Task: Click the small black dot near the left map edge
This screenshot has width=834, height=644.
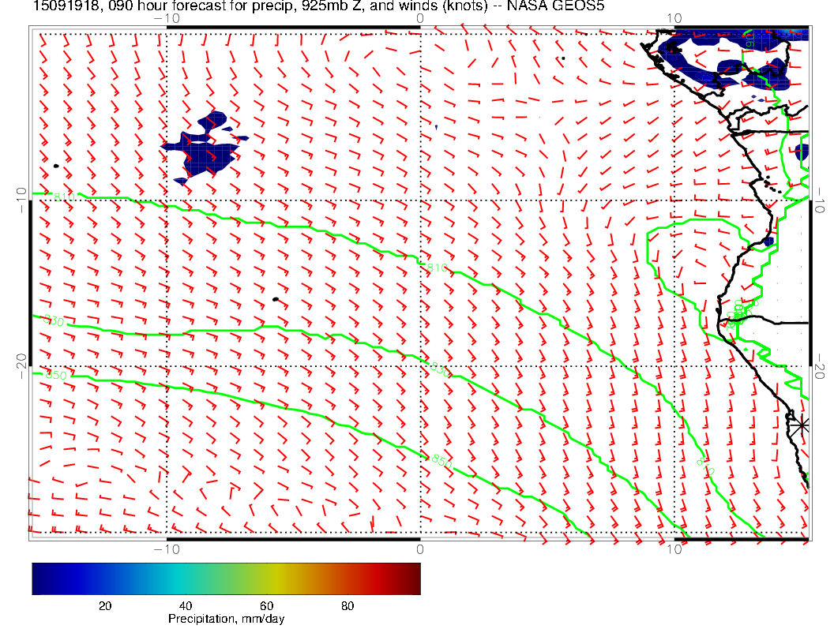Action: 56,166
